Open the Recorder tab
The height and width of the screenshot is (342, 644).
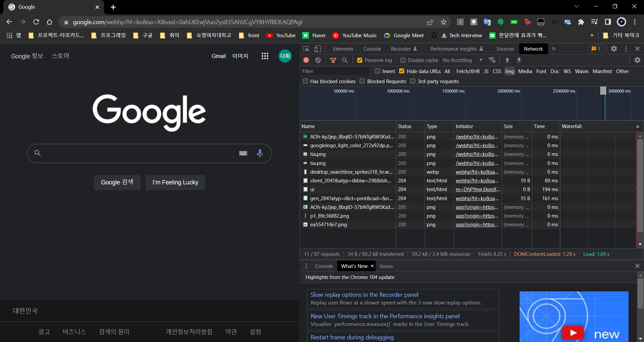point(404,49)
